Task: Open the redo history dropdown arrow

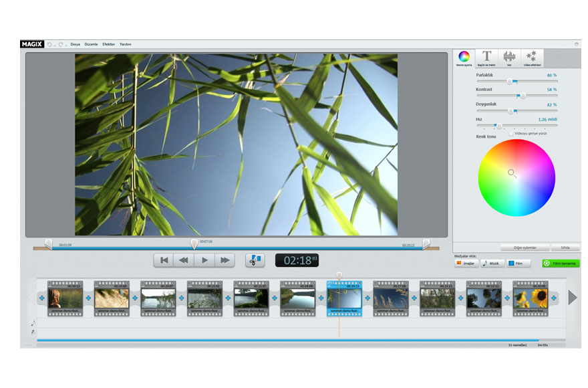Action: [x=66, y=45]
